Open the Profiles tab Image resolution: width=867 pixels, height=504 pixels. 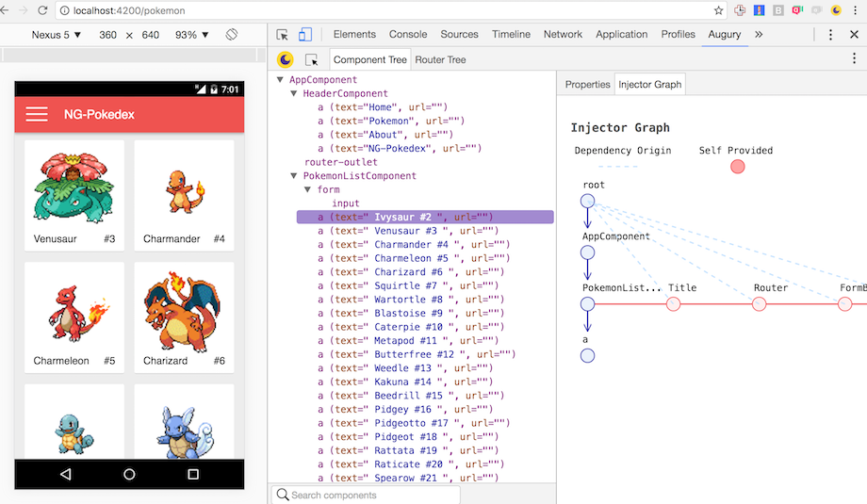678,34
